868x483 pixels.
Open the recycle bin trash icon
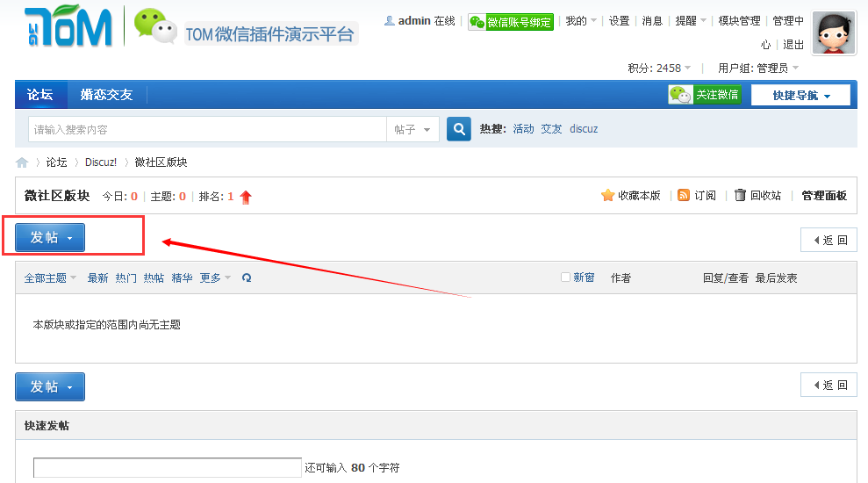(x=741, y=196)
